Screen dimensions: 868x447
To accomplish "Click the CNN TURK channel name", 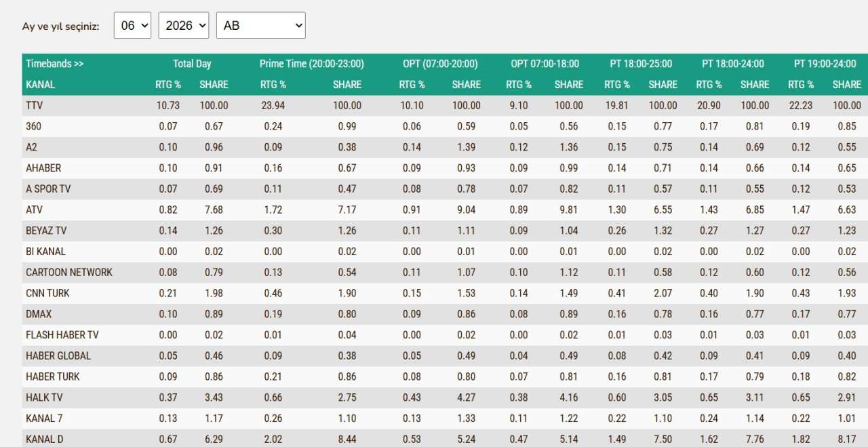I will 47,294.
